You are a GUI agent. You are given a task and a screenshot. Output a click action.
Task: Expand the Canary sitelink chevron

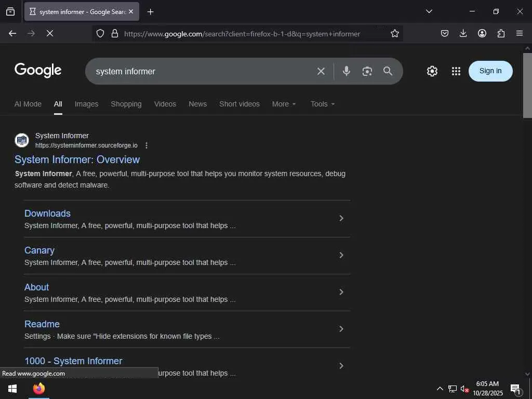341,255
